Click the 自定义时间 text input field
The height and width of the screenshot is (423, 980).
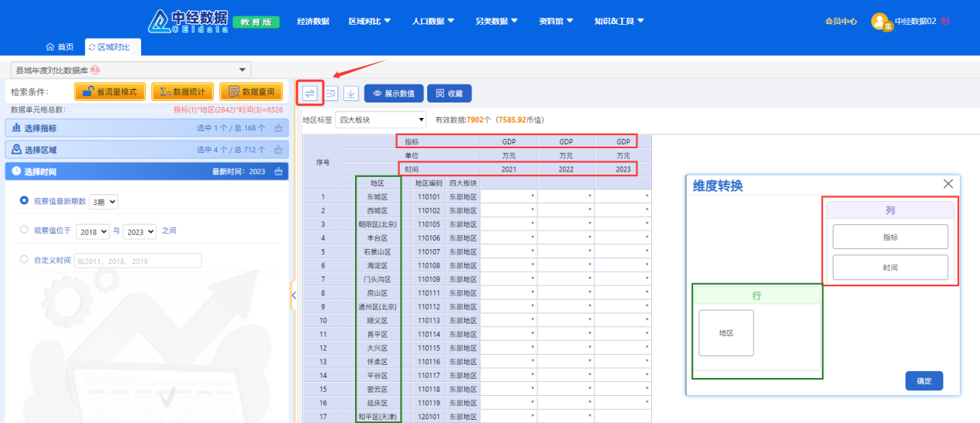[x=137, y=261]
